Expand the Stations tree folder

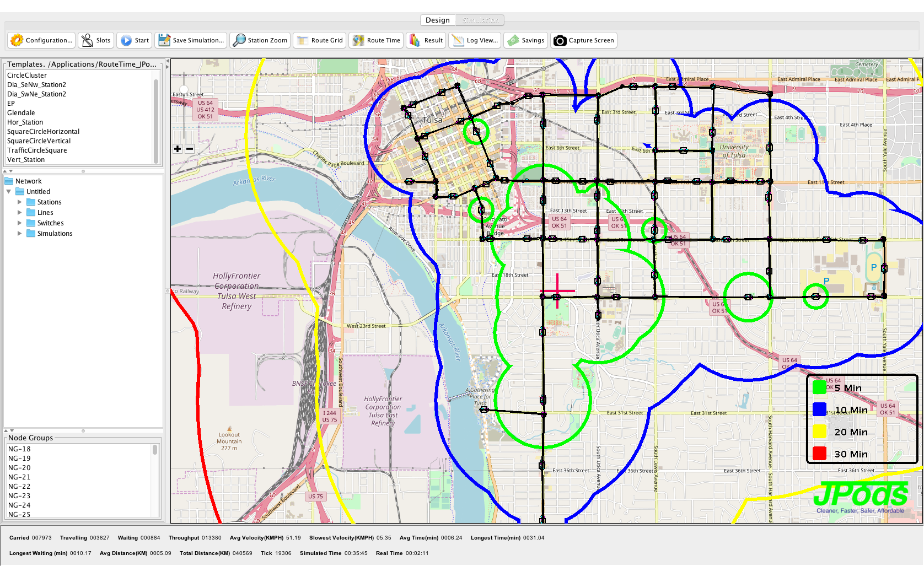point(20,202)
